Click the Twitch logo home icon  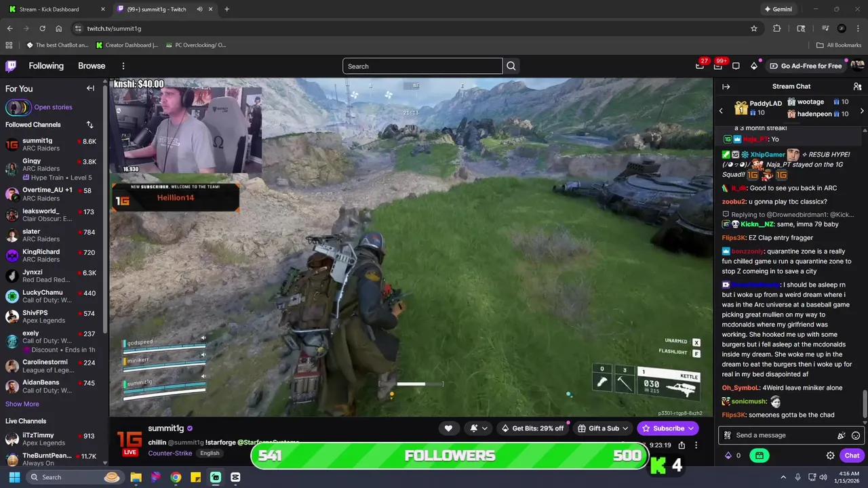[x=11, y=66]
